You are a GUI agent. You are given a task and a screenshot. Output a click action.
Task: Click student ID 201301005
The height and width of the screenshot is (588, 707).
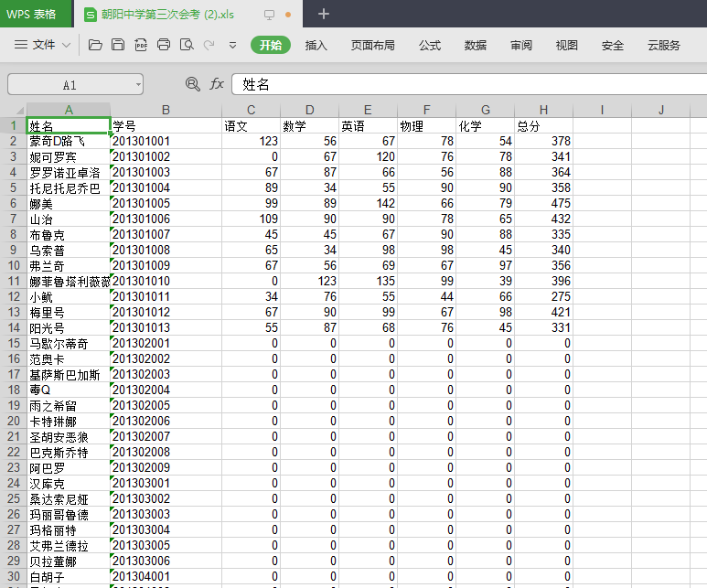pyautogui.click(x=166, y=203)
